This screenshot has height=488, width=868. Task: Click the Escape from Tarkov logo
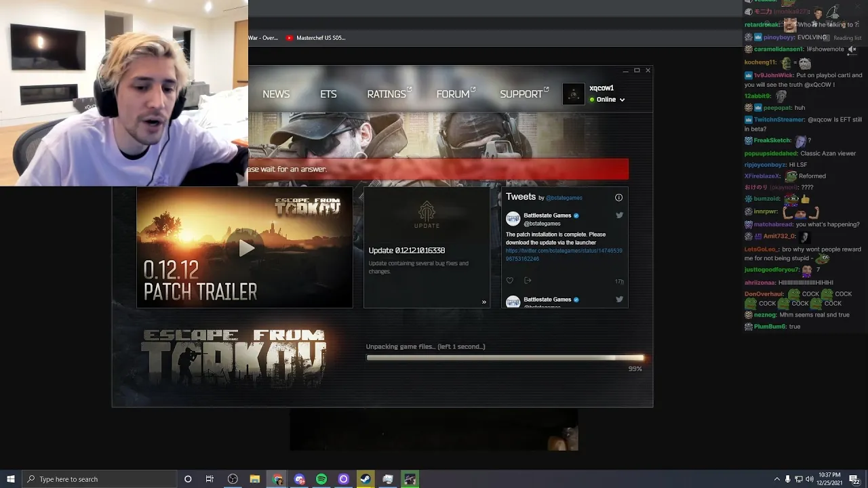[x=233, y=357]
